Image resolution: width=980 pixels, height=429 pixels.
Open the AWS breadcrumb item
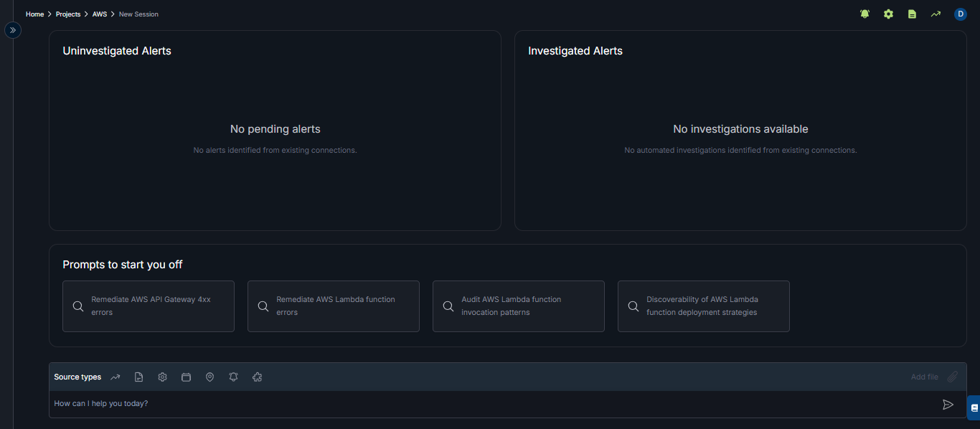tap(99, 14)
